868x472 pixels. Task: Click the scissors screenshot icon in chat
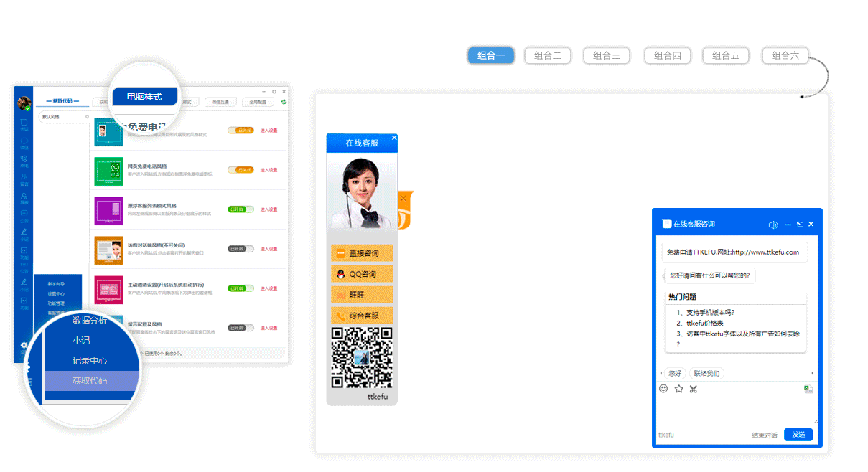(x=694, y=390)
